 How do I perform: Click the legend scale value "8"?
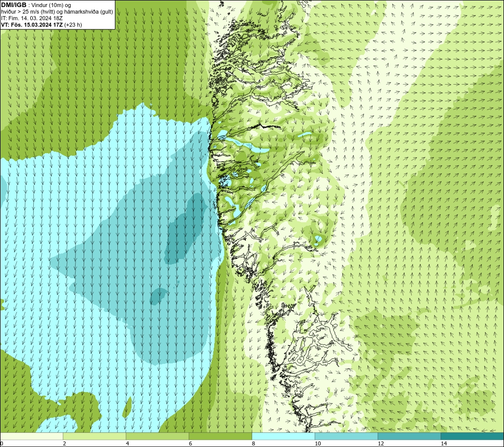tap(254, 443)
